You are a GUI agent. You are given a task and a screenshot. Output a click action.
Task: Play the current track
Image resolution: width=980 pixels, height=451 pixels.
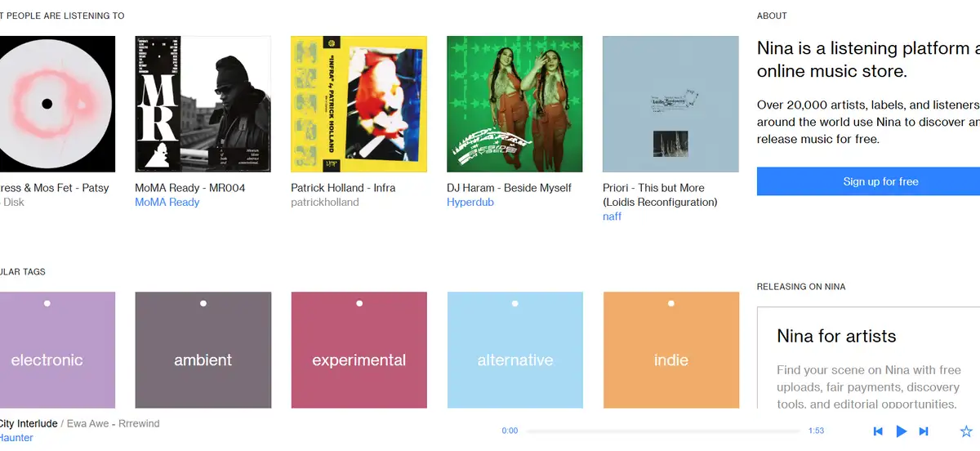click(x=902, y=431)
